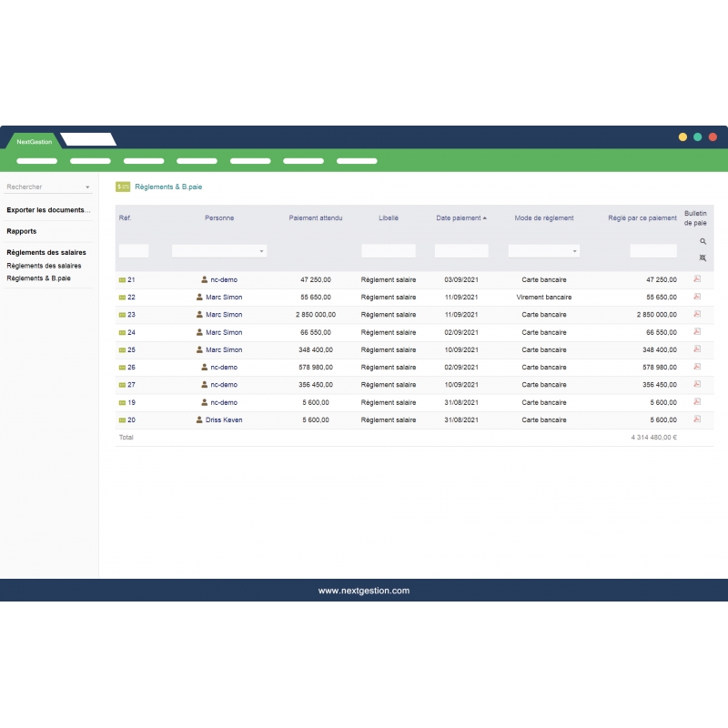
Task: Click the green payment icon beside Règlements & B.paie
Action: coord(122,186)
